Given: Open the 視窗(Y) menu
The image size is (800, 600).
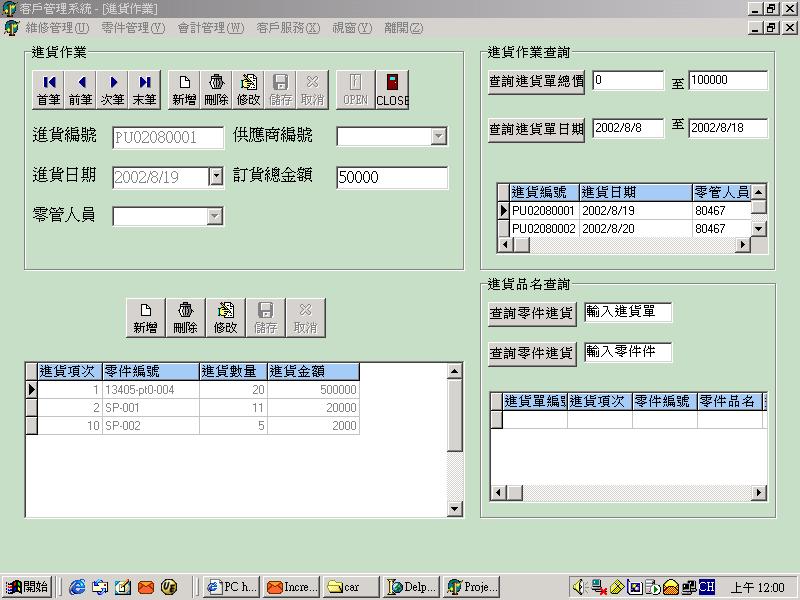Looking at the screenshot, I should click(352, 28).
